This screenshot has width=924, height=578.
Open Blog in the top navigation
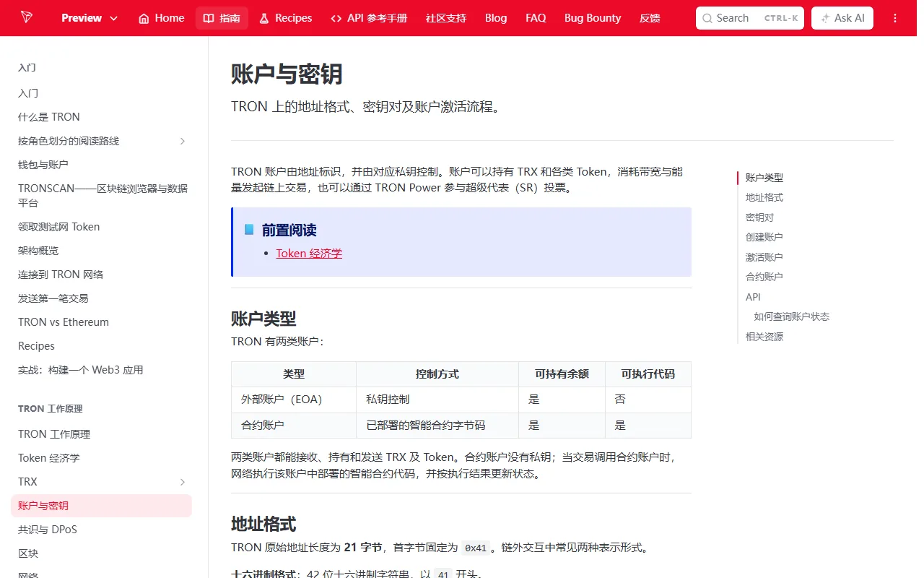click(x=496, y=18)
